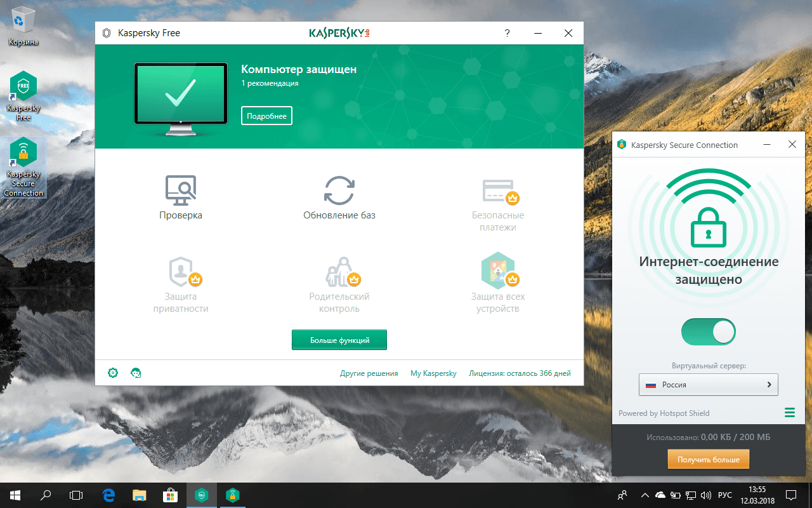Screen dimensions: 812x508
Task: Disable the VPN protection toggle
Action: click(x=708, y=331)
